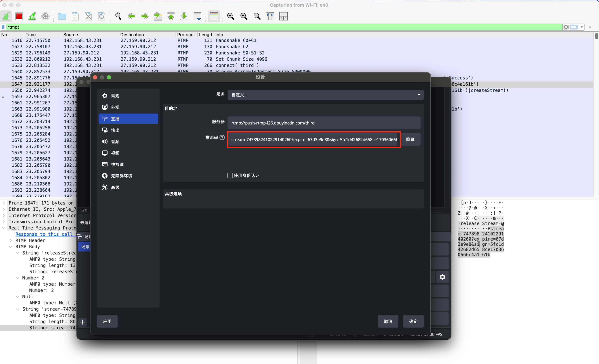Enable the 使用身份认证 checkbox

coord(230,175)
